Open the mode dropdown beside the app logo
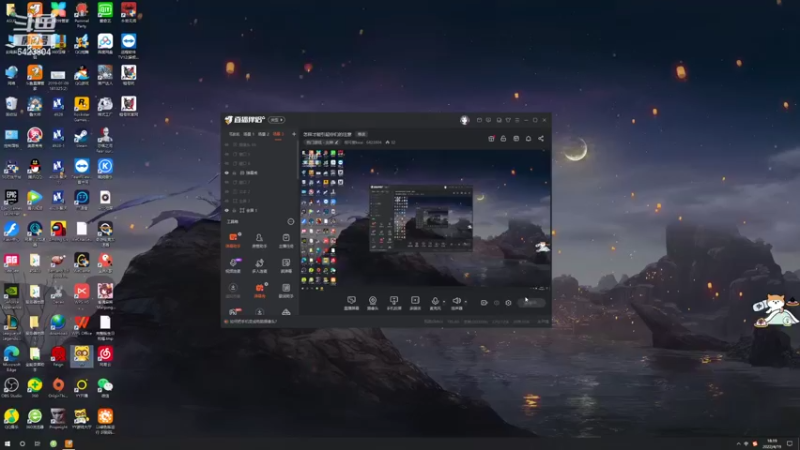The image size is (800, 450). 277,120
